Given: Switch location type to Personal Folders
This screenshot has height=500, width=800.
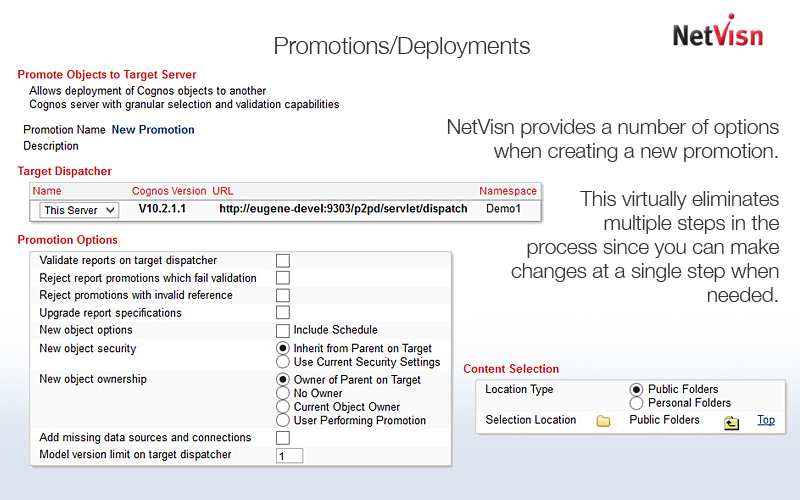Looking at the screenshot, I should point(637,403).
